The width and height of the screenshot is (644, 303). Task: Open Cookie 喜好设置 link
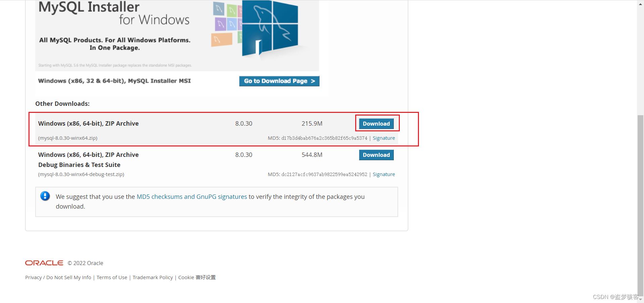coord(197,277)
